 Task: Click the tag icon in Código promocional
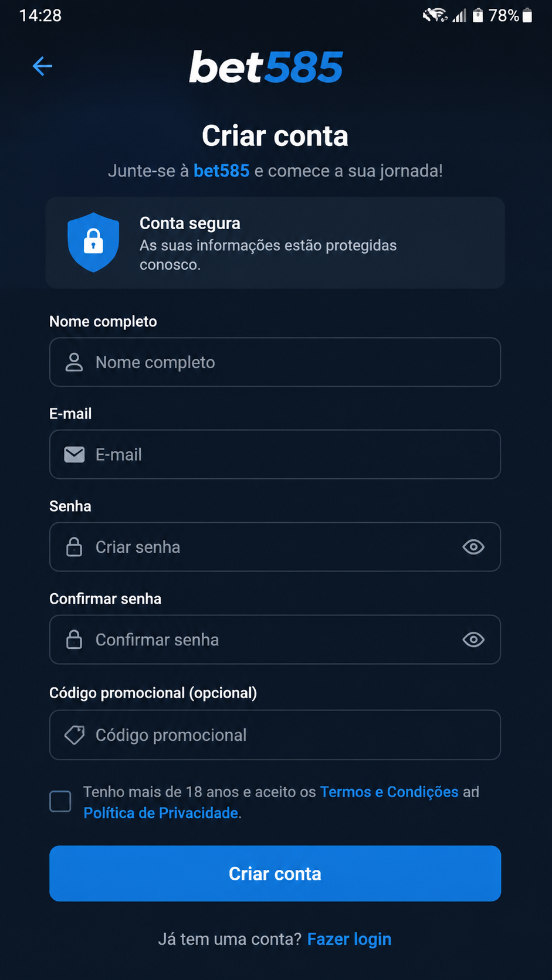[74, 735]
